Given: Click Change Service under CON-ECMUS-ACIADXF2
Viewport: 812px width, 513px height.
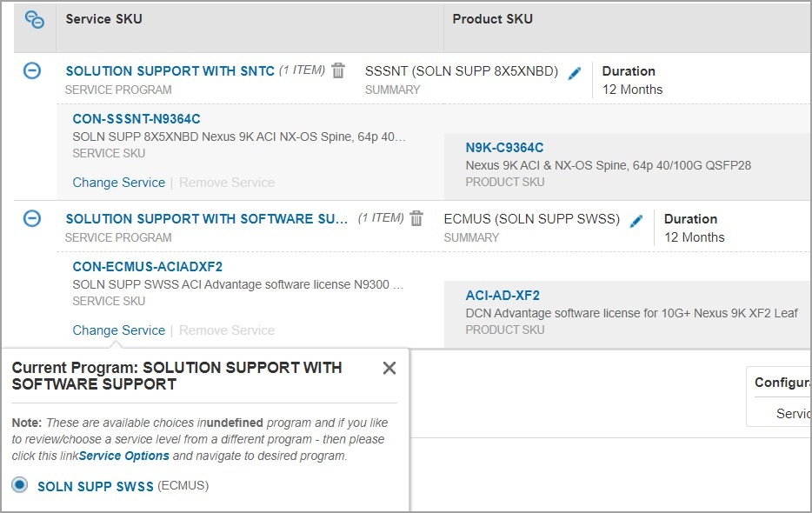Looking at the screenshot, I should (119, 330).
